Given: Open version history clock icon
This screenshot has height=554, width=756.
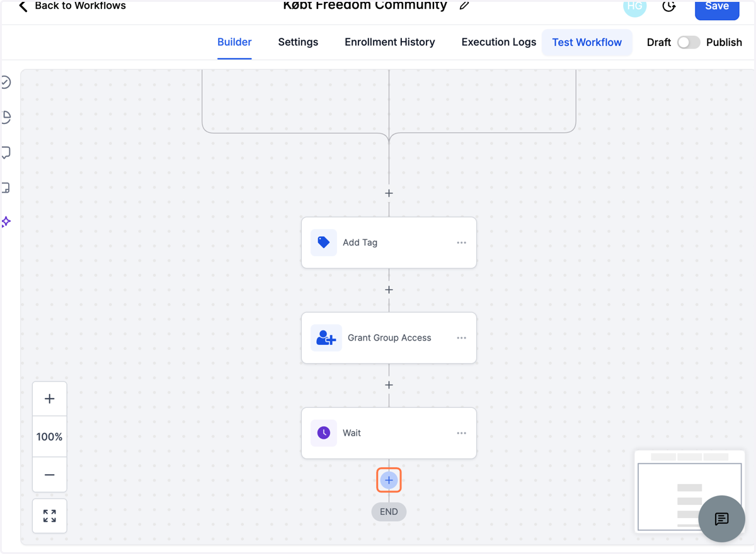Looking at the screenshot, I should (669, 6).
